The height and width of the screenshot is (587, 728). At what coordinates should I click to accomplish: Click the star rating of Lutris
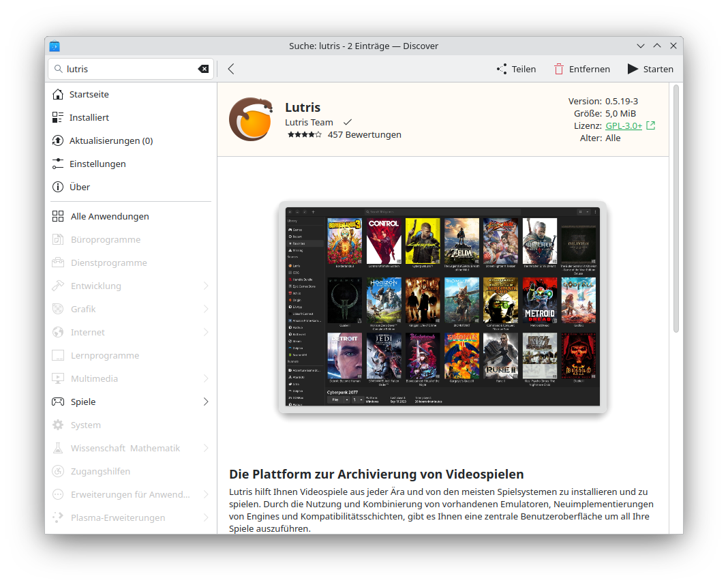pyautogui.click(x=304, y=135)
